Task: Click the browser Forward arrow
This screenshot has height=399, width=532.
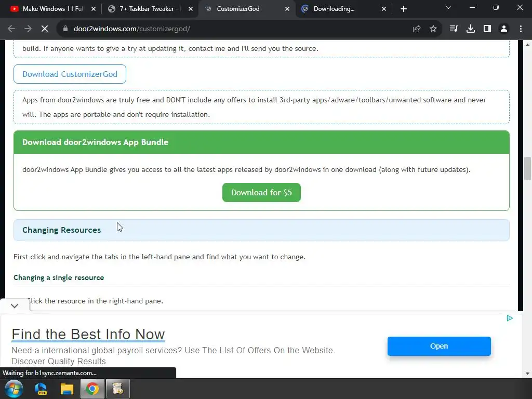Action: click(x=28, y=29)
